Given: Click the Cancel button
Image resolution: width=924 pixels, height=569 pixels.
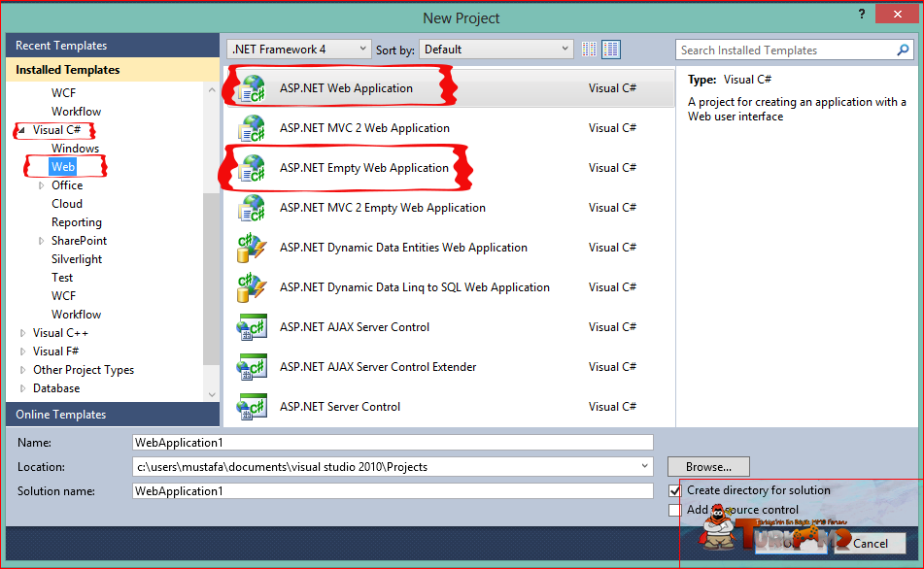Looking at the screenshot, I should point(870,544).
